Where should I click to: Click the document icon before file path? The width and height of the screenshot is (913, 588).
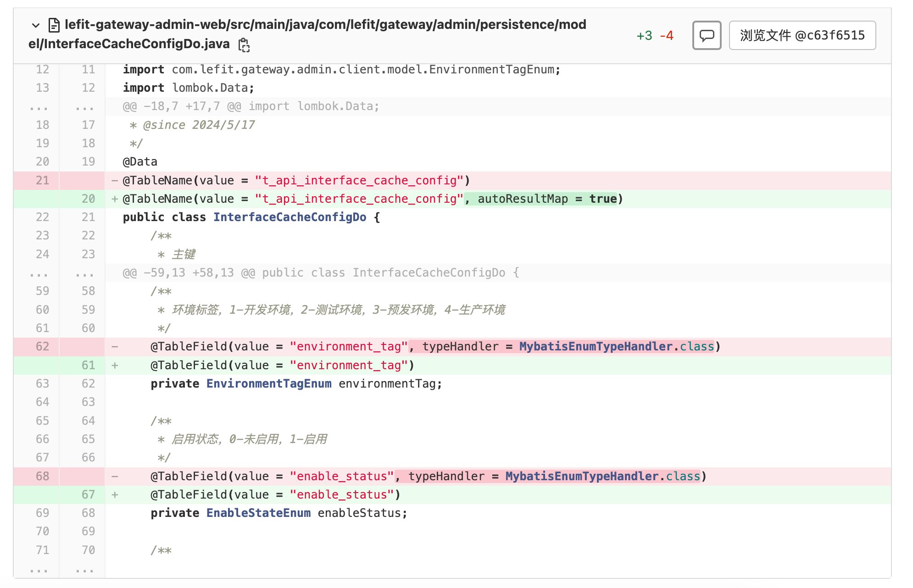pos(54,25)
